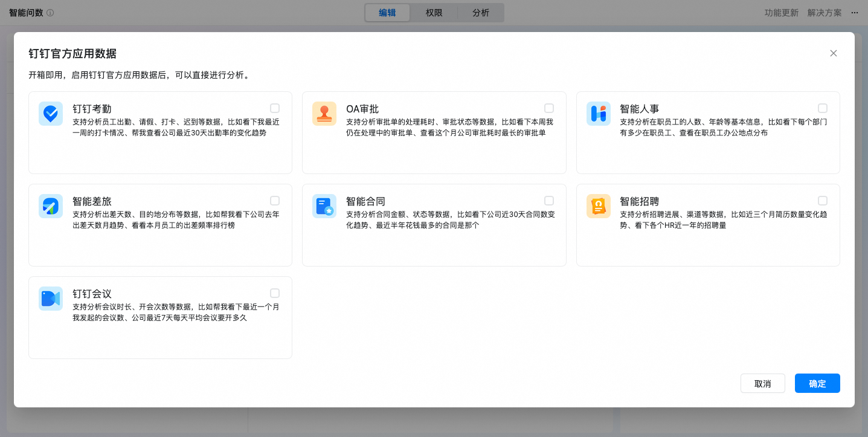Toggle the 智能合同 checkbox
This screenshot has height=437, width=868.
549,201
